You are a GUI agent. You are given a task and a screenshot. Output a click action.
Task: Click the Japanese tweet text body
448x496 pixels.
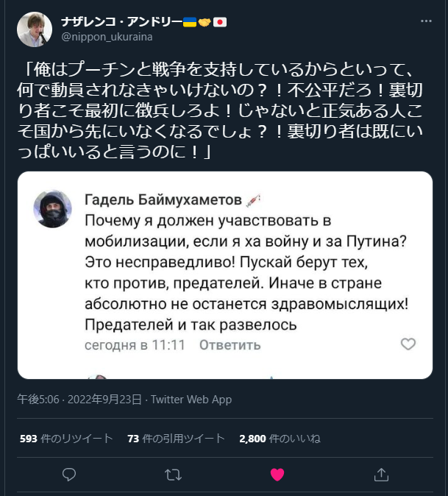pos(221,110)
